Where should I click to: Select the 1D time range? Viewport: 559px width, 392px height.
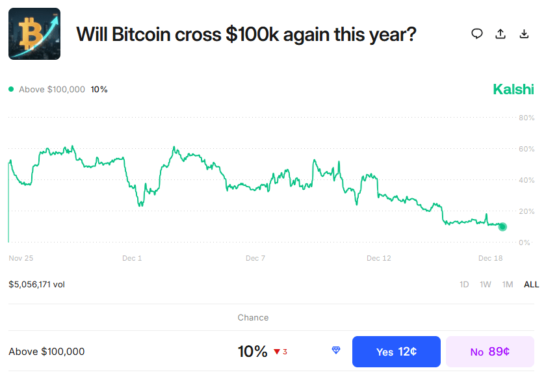[464, 284]
